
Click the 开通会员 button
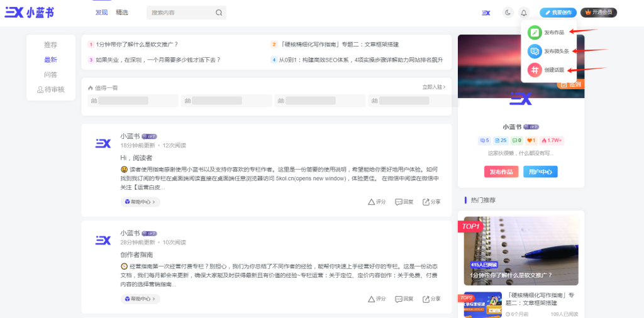click(598, 12)
